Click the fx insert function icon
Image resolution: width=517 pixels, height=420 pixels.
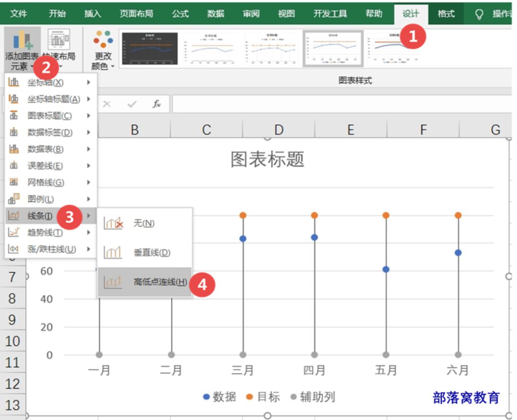click(x=157, y=104)
